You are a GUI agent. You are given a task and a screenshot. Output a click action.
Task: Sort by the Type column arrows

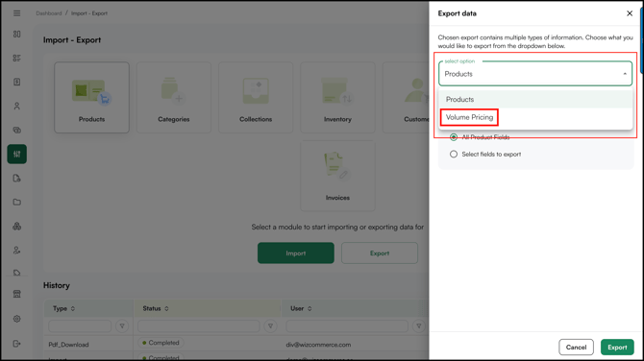tap(73, 308)
